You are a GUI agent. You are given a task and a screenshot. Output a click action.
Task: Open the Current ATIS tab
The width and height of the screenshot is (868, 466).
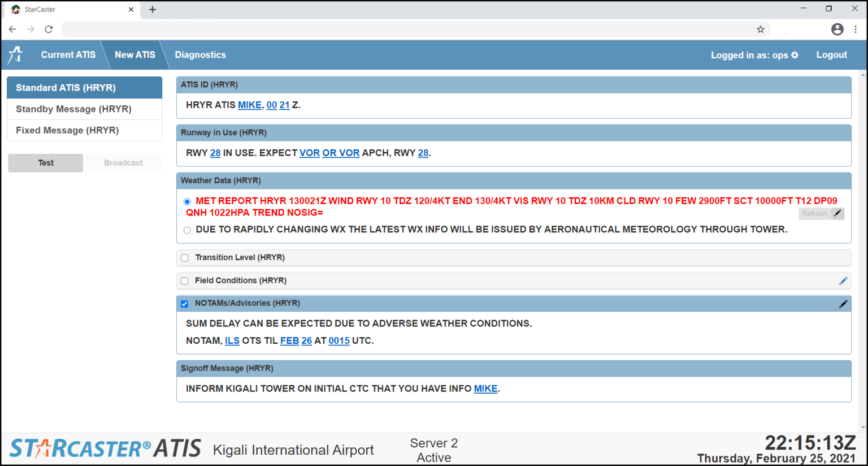[68, 55]
